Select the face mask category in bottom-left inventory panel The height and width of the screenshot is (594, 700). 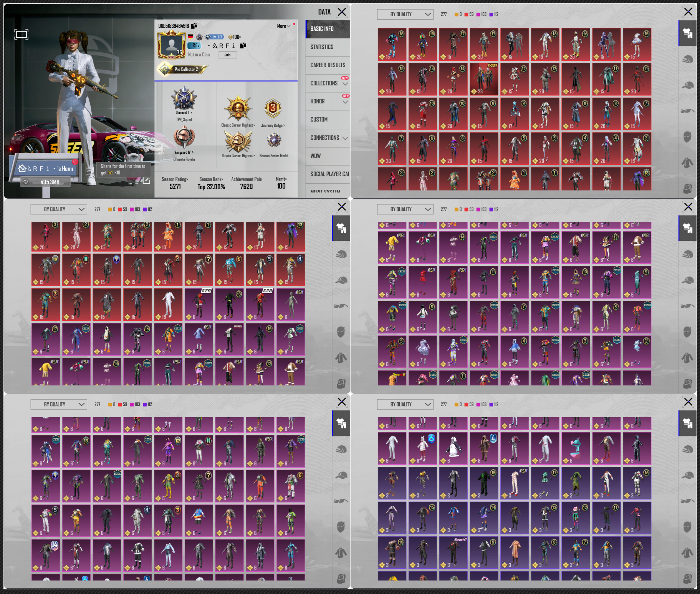tap(341, 527)
